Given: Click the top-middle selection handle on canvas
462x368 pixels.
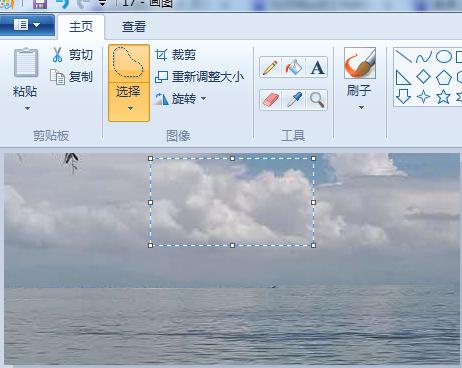Looking at the screenshot, I should (x=232, y=159).
